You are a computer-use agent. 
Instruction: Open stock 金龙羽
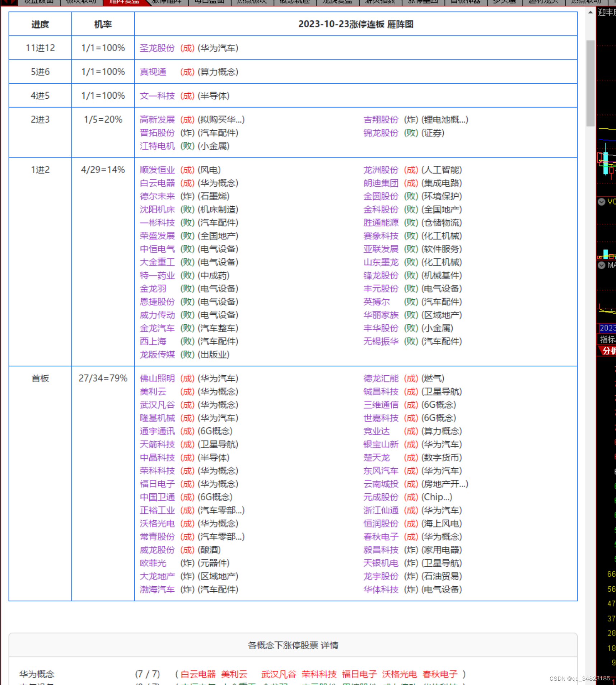click(153, 289)
